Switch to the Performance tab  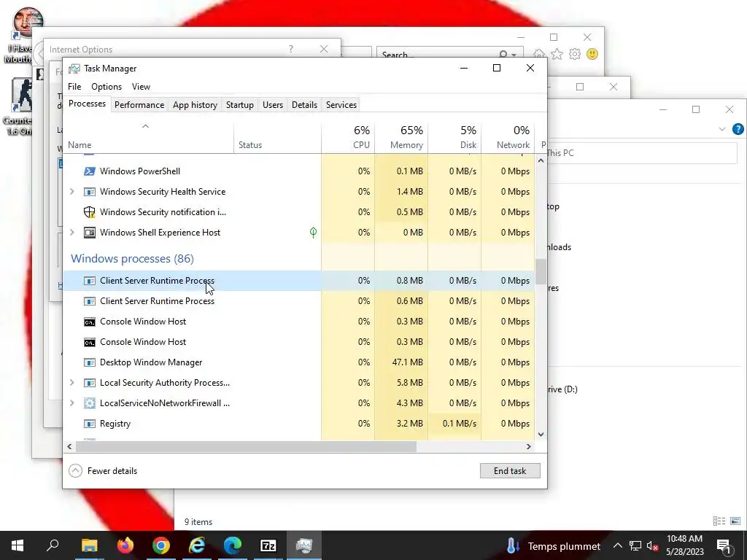point(139,105)
